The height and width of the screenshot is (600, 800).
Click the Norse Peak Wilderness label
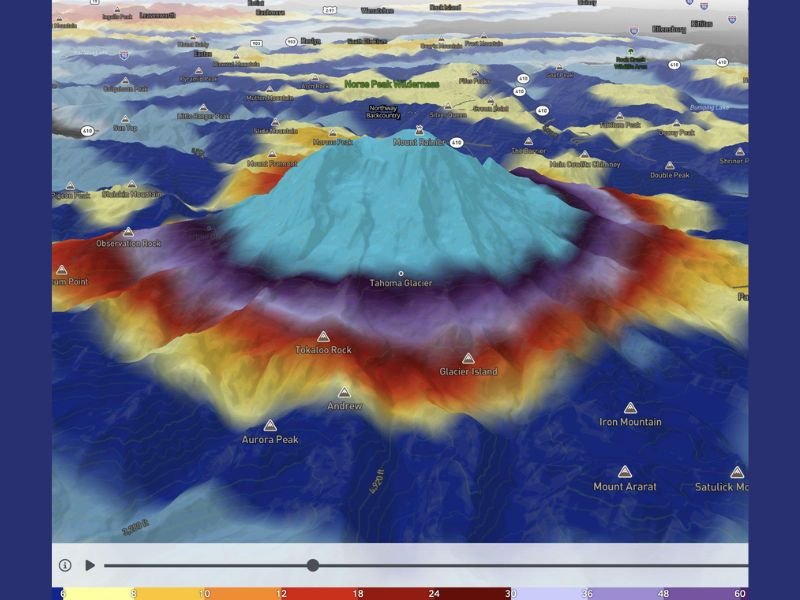(391, 85)
